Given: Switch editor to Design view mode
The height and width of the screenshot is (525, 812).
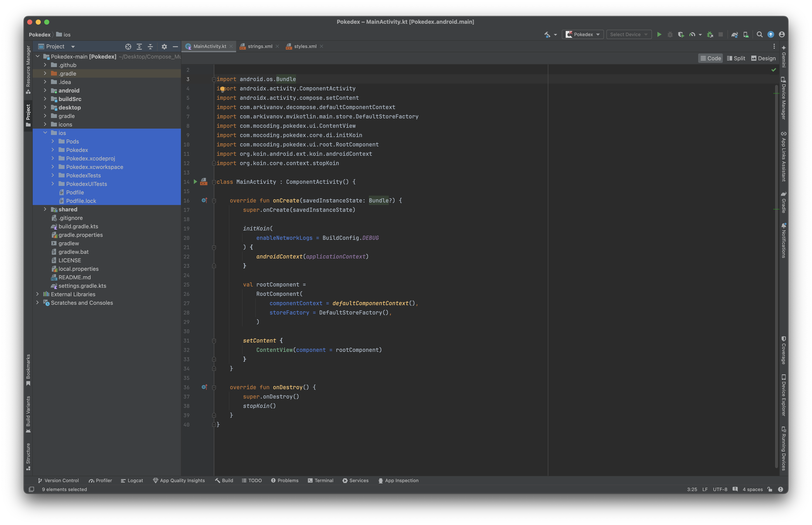Looking at the screenshot, I should [763, 58].
